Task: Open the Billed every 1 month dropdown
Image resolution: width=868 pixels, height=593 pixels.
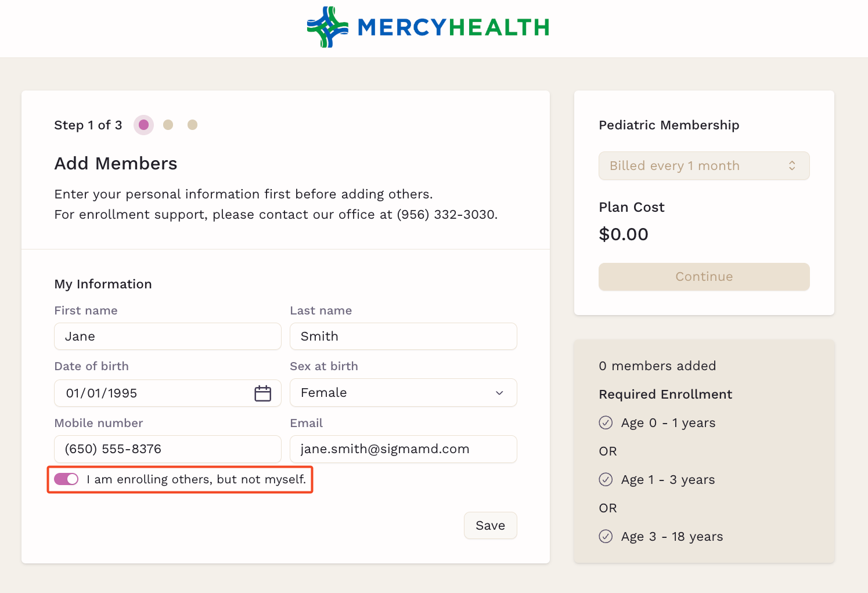Action: click(x=704, y=166)
